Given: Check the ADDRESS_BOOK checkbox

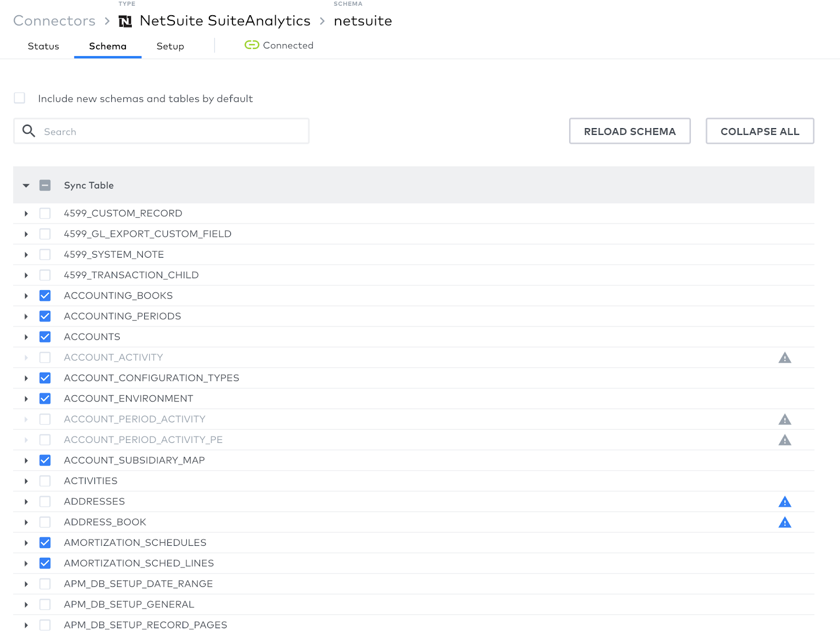Looking at the screenshot, I should click(45, 522).
